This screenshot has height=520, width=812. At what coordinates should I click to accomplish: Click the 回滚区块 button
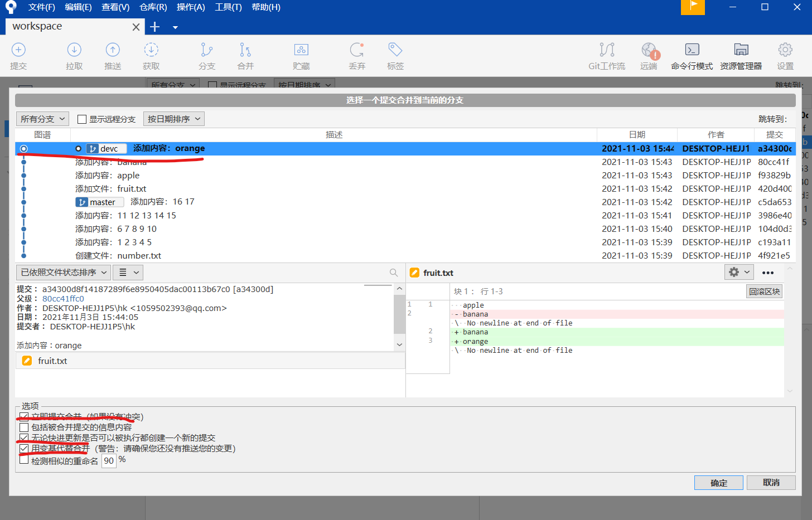point(765,291)
